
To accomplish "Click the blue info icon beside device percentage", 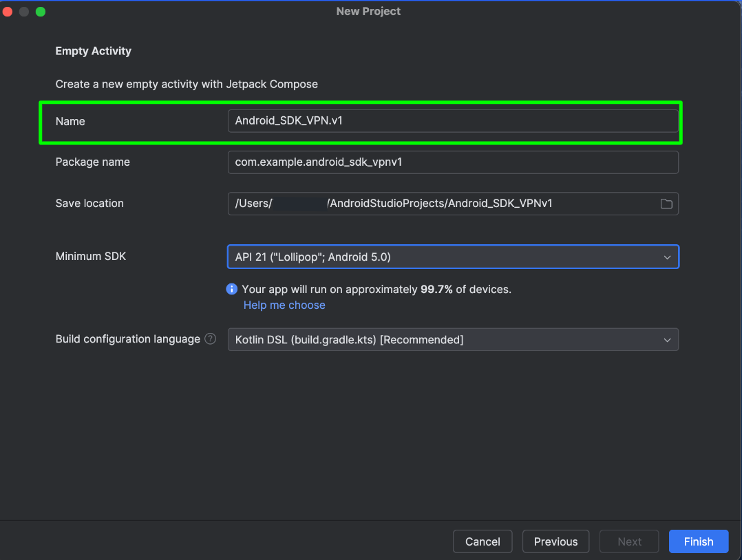I will [x=232, y=290].
